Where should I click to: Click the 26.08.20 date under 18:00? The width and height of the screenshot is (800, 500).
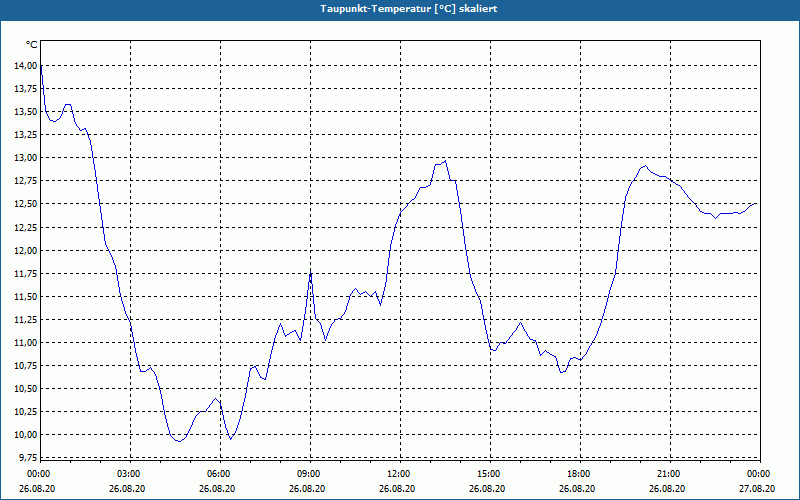point(577,489)
